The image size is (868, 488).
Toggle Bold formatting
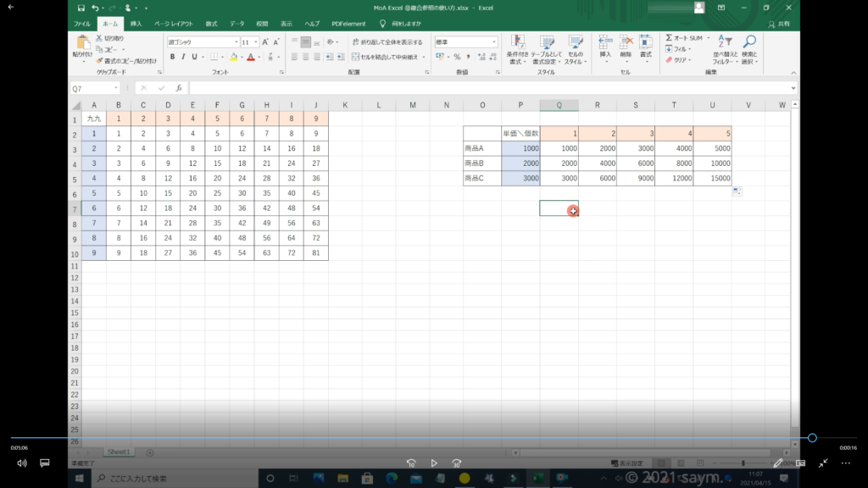click(172, 57)
